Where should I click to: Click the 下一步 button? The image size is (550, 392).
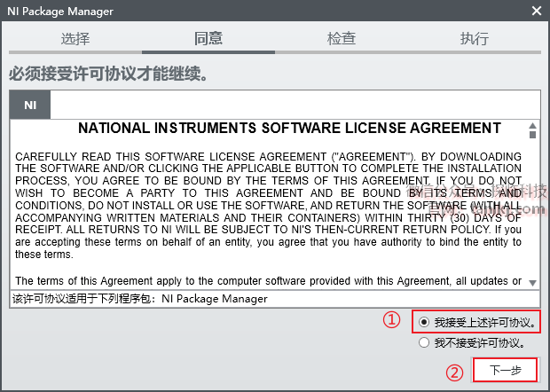click(505, 370)
